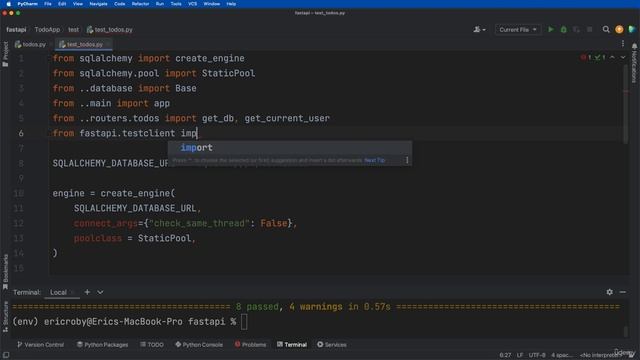
Task: Toggle tool window bars icon
Action: coord(6,355)
